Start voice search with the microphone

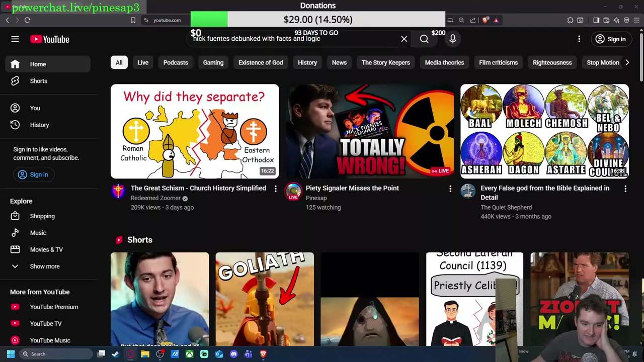[x=453, y=39]
